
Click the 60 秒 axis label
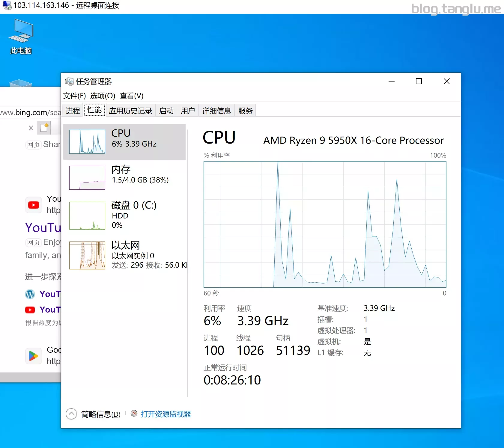pyautogui.click(x=211, y=293)
